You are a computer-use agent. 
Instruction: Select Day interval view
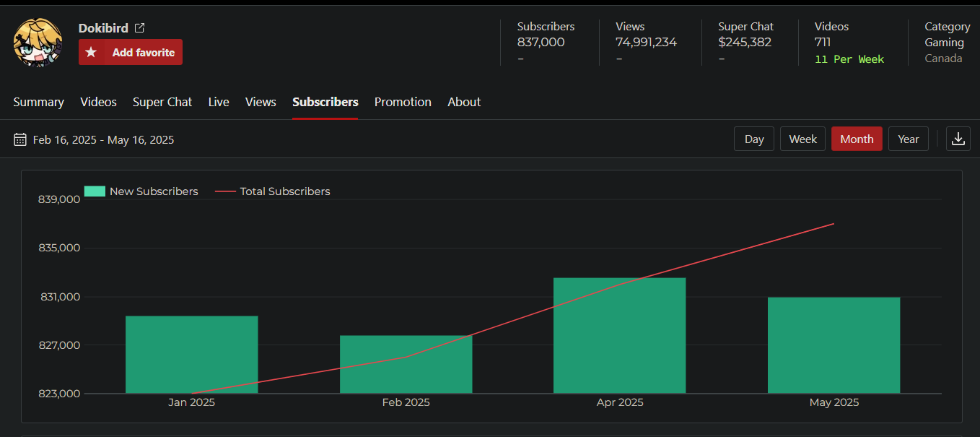coord(754,139)
